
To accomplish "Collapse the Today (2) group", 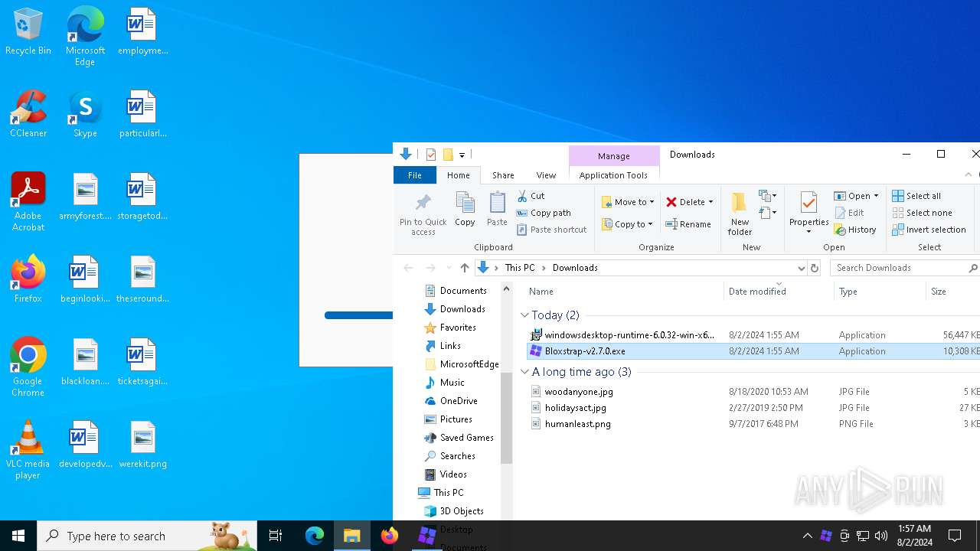I will click(x=525, y=315).
